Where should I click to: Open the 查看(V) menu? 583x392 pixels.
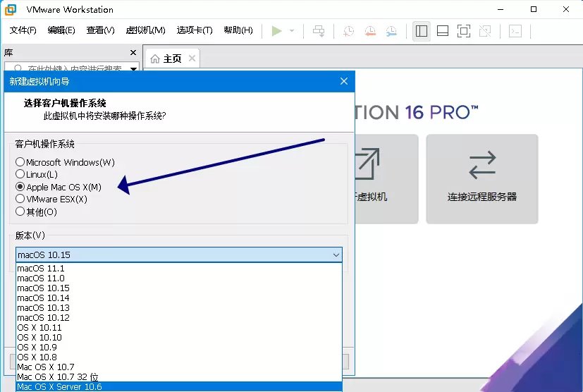pos(100,30)
